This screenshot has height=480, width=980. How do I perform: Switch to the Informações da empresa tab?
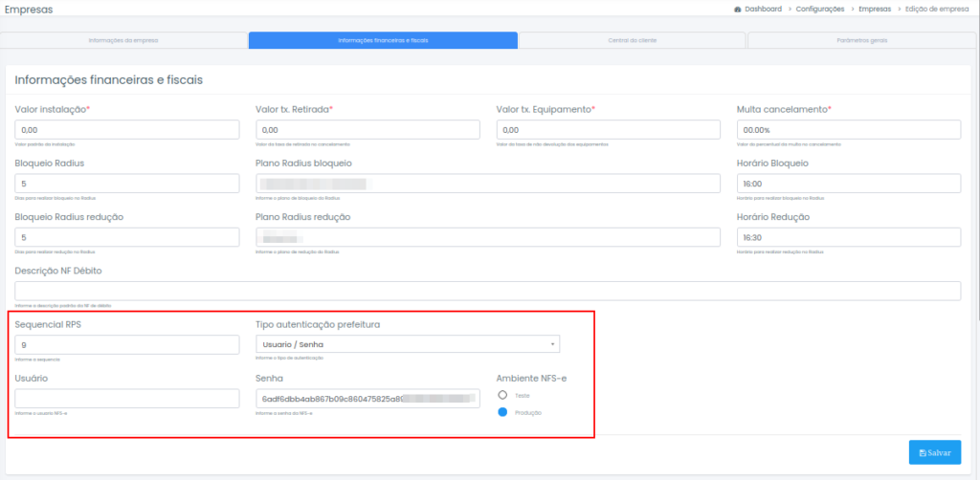click(123, 40)
